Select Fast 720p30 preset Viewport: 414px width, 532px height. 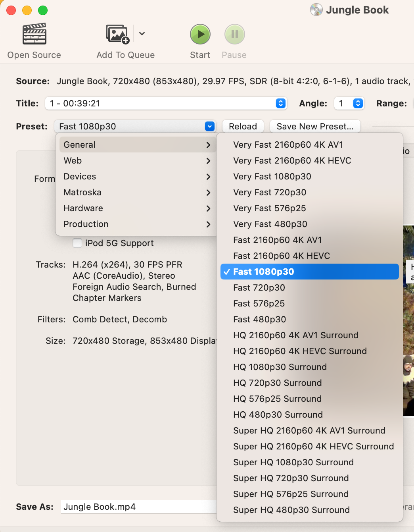[310, 287]
